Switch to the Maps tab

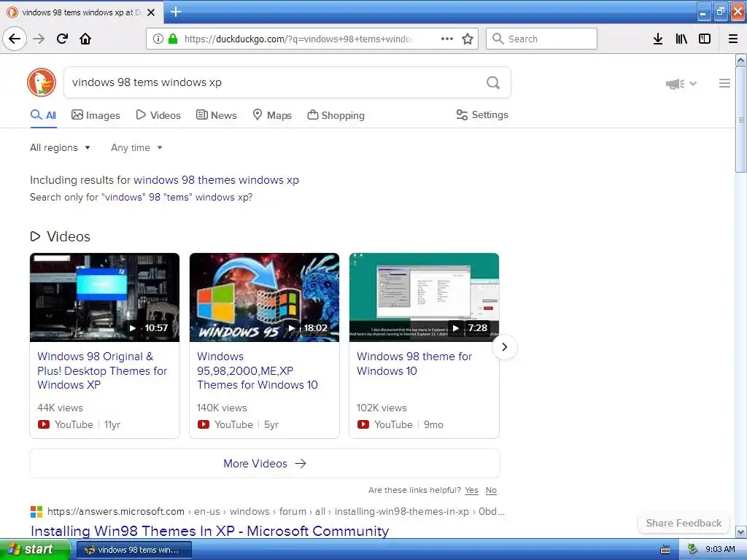click(x=272, y=115)
